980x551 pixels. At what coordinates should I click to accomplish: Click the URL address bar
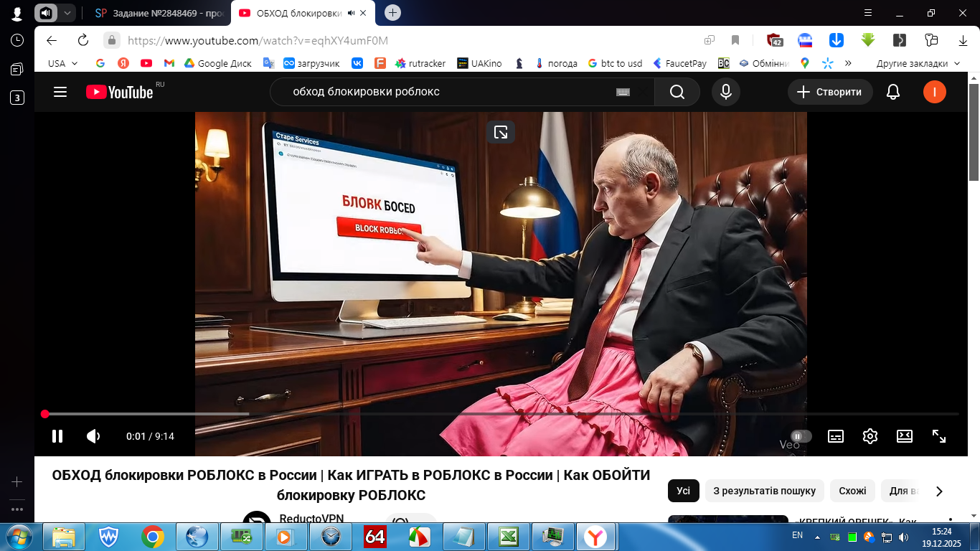[x=402, y=40]
